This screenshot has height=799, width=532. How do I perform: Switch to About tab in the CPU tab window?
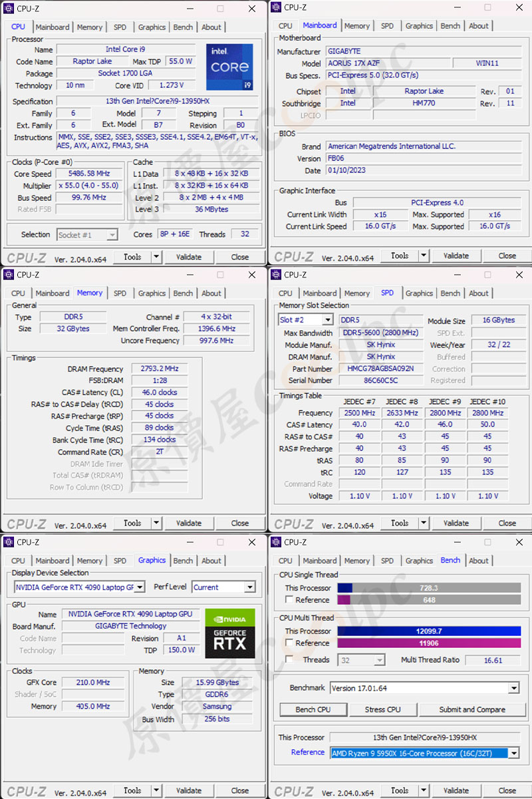pyautogui.click(x=211, y=27)
